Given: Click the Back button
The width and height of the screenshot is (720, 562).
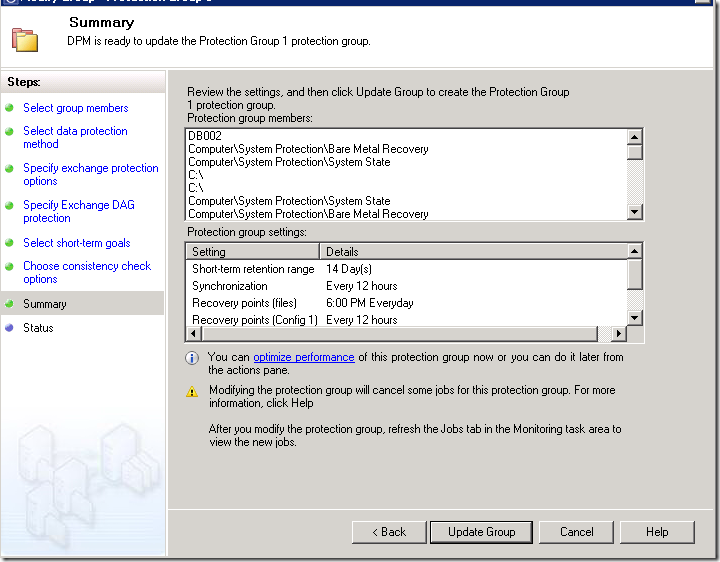Looking at the screenshot, I should tap(389, 532).
